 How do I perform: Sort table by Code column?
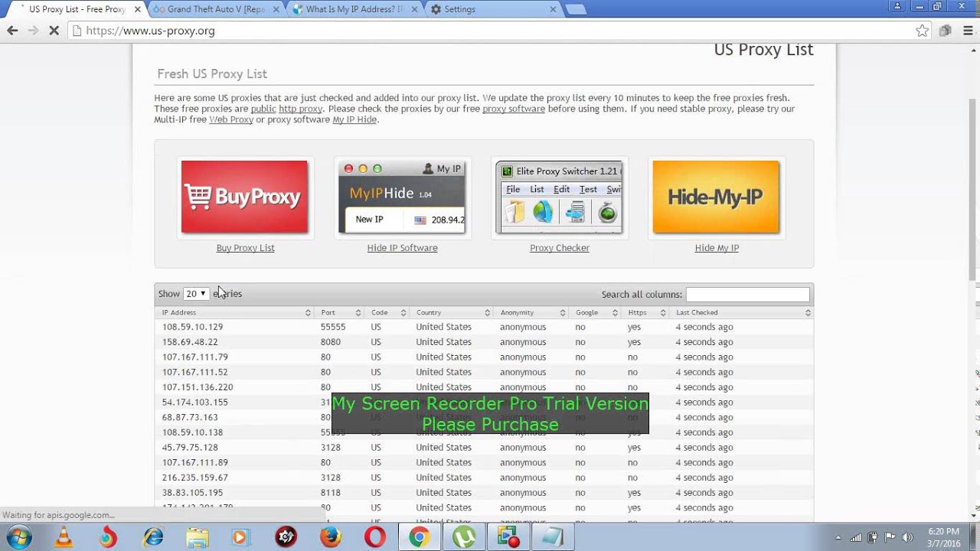click(387, 312)
